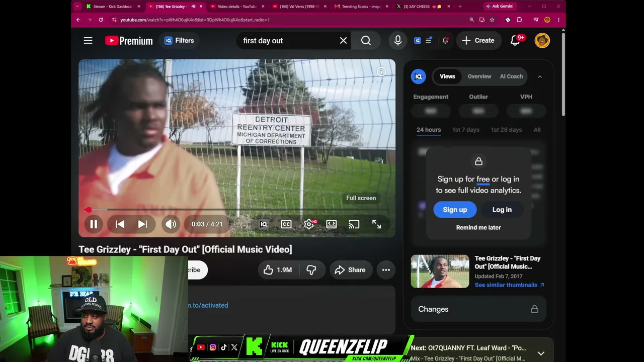Open player settings gear with HD badge
The image size is (644, 362).
click(x=309, y=224)
